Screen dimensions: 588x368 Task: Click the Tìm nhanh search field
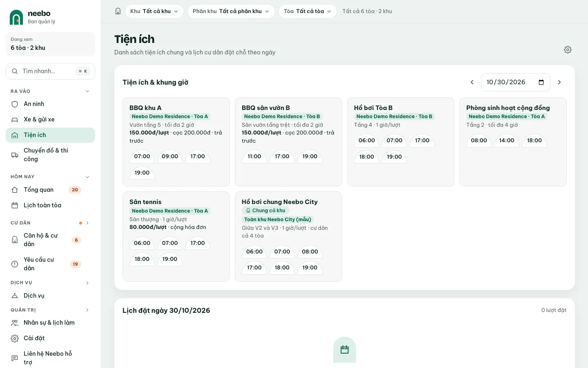[50, 71]
